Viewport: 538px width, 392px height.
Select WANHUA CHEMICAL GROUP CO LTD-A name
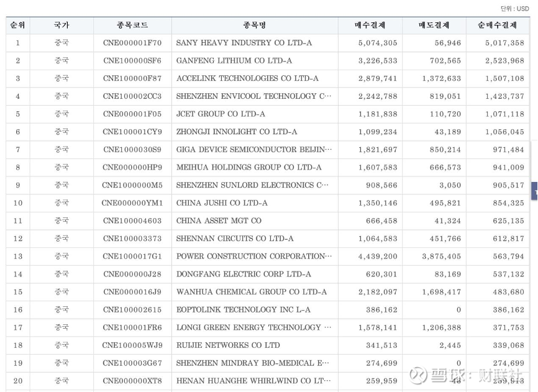pos(252,292)
